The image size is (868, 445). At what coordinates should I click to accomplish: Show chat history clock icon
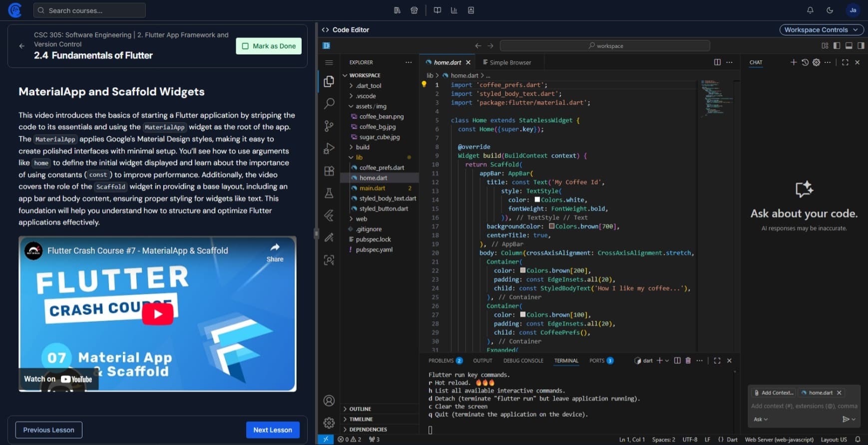(x=805, y=62)
